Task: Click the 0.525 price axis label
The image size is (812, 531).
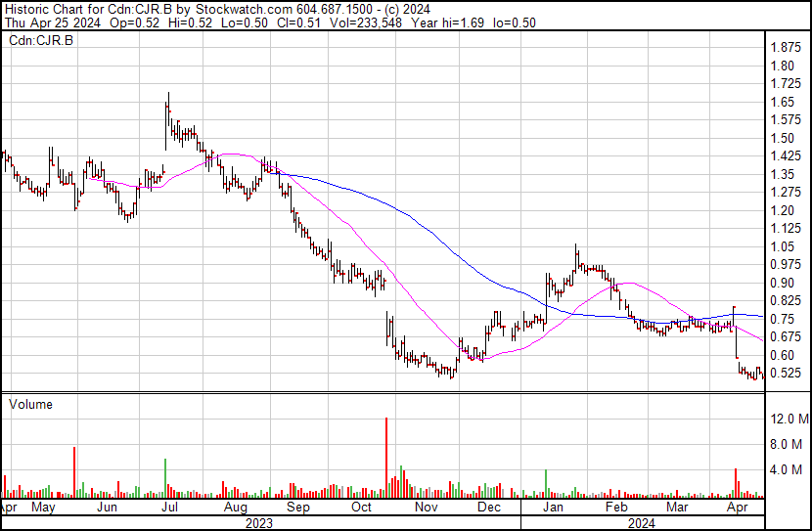Action: 786,374
